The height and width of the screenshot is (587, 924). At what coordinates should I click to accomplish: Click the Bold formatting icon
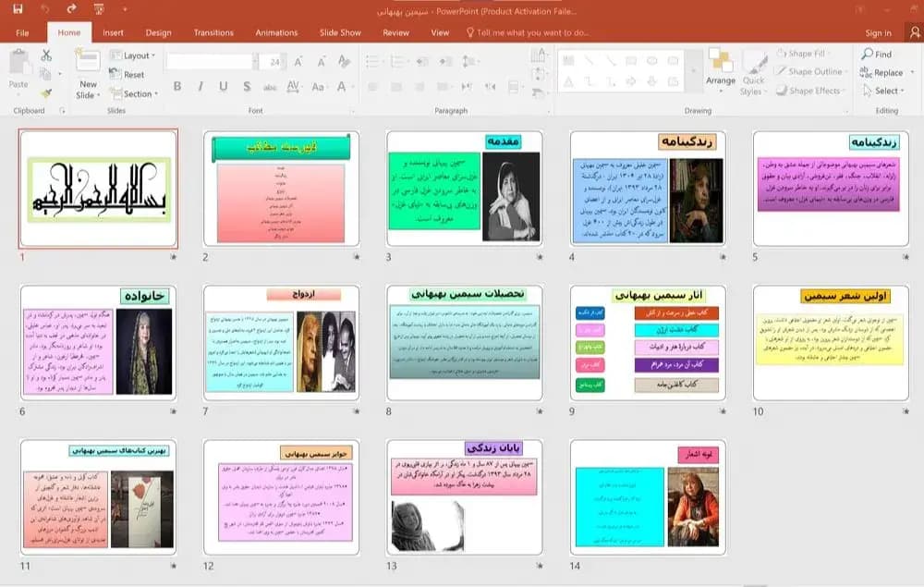coord(177,87)
